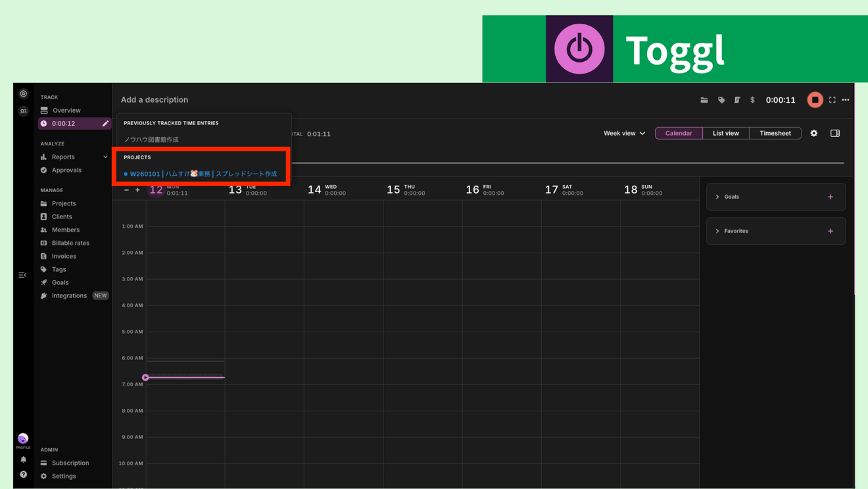Click the people icon in the left rail

click(24, 111)
